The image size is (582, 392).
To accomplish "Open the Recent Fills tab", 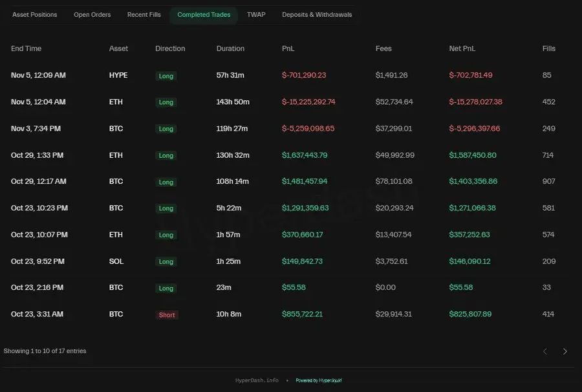I will tap(144, 15).
